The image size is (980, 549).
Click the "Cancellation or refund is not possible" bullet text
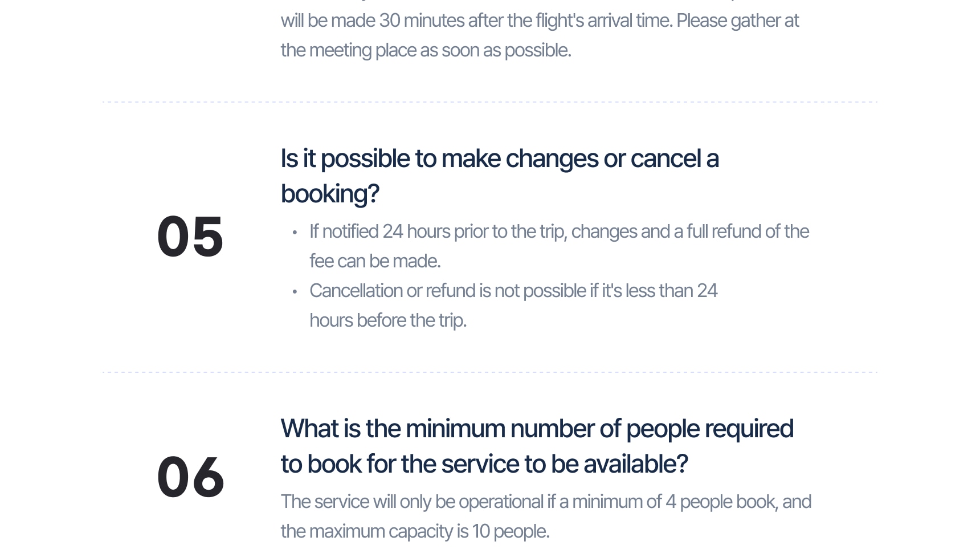pyautogui.click(x=513, y=291)
